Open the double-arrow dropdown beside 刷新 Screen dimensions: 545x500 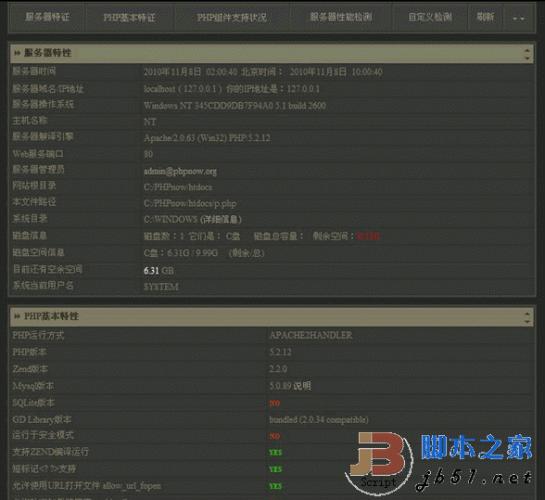click(518, 18)
